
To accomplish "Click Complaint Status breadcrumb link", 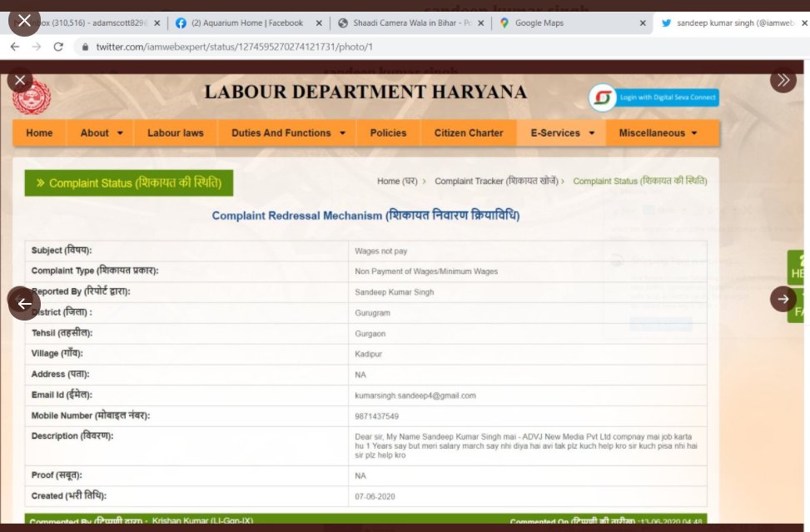I will pyautogui.click(x=639, y=181).
